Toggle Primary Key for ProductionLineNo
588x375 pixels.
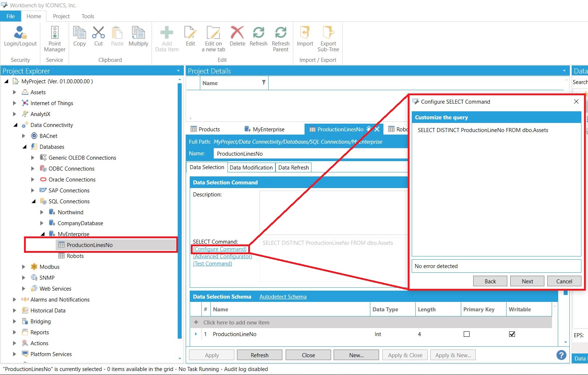click(467, 334)
